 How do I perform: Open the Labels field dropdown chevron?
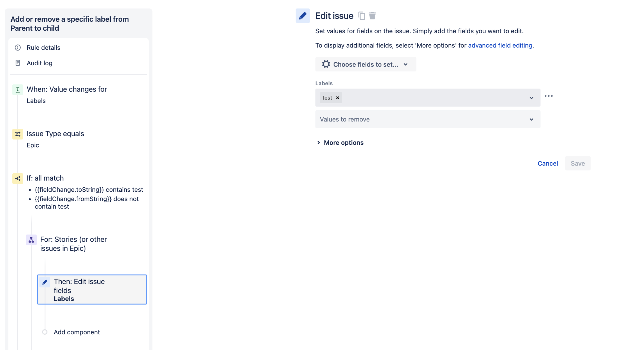coord(532,98)
